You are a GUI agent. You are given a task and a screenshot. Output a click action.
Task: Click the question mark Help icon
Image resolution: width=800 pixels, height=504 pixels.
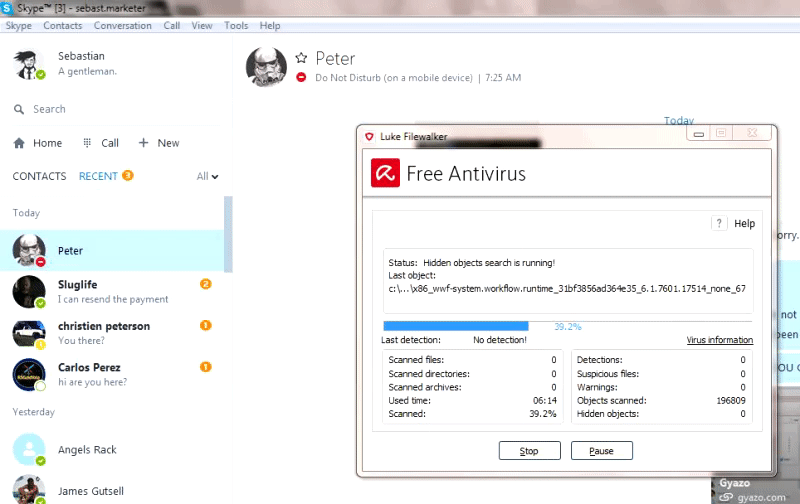point(719,223)
